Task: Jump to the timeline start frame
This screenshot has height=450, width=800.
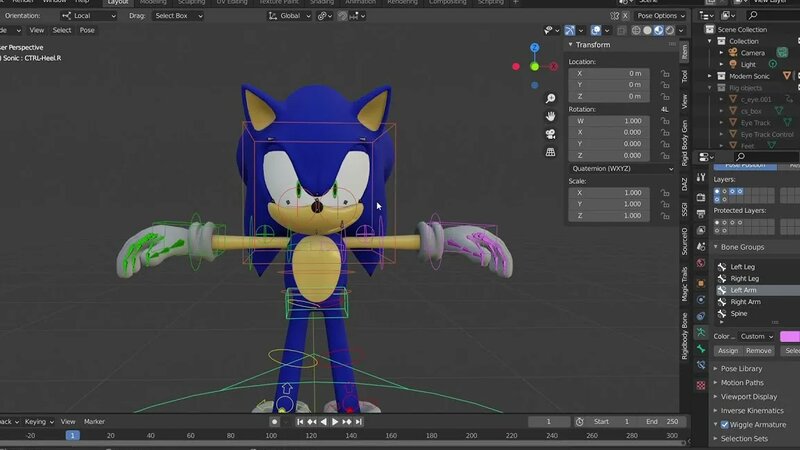Action: tap(300, 422)
